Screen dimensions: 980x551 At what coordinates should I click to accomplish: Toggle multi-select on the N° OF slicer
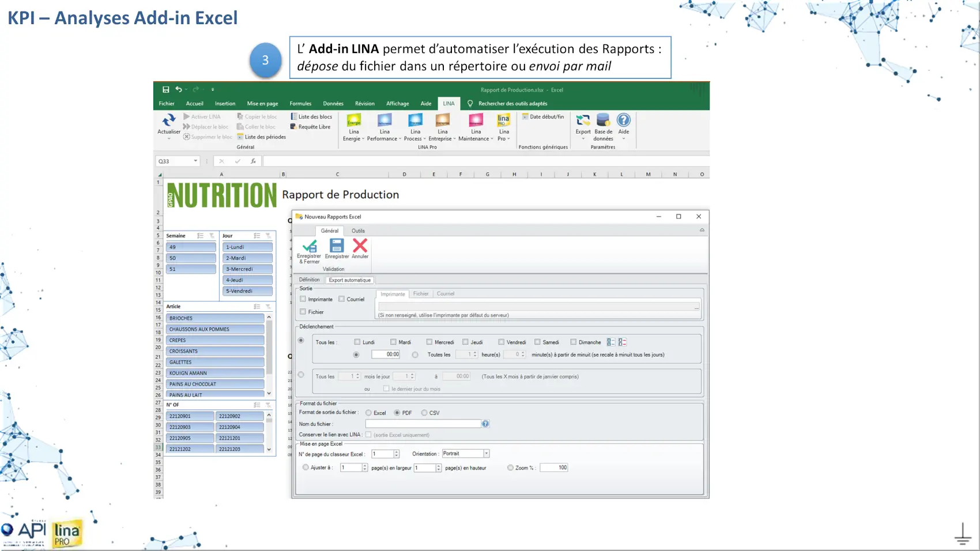[257, 405]
